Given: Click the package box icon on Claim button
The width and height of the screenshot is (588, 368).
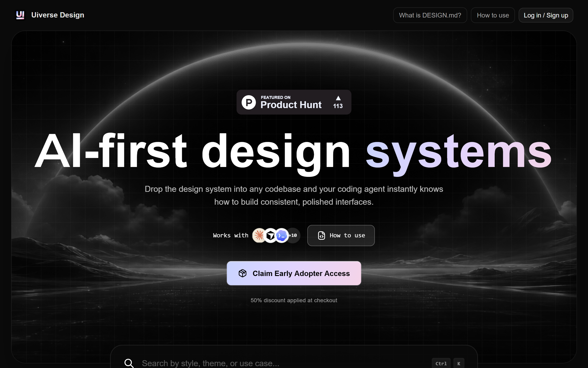Looking at the screenshot, I should pos(243,273).
